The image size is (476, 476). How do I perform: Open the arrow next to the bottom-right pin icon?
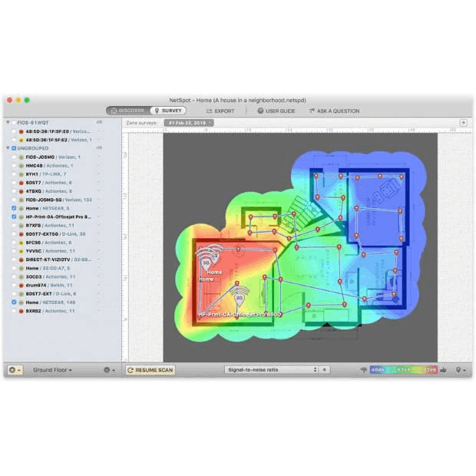pos(464,370)
